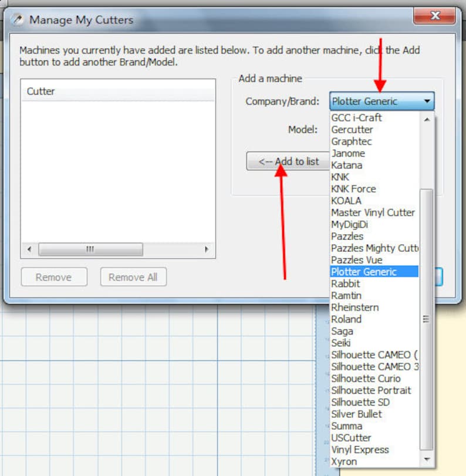Image resolution: width=466 pixels, height=476 pixels.
Task: Click cutter list scroll left arrow
Action: coord(29,249)
